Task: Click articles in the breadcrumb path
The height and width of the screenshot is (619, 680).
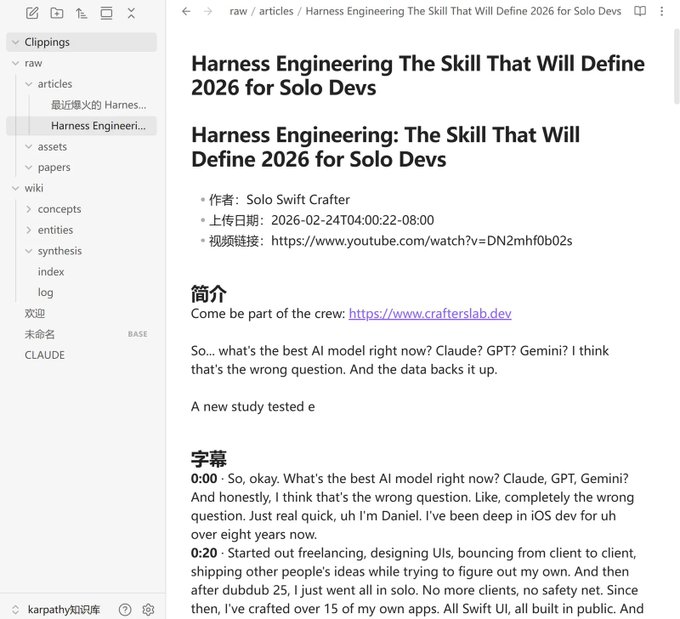Action: point(276,11)
